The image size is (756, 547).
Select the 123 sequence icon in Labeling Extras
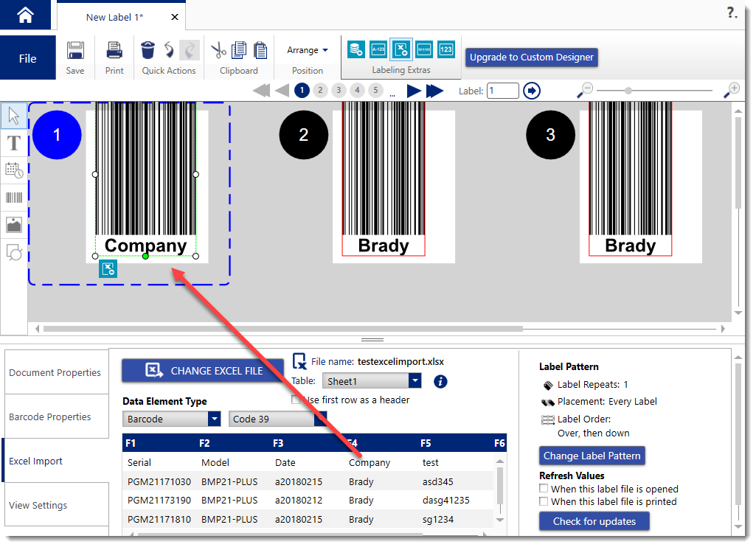[446, 49]
